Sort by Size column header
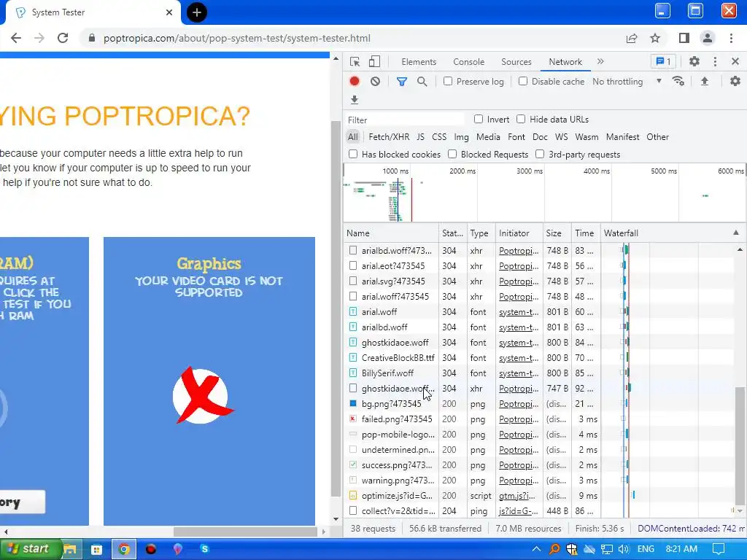747x560 pixels. pyautogui.click(x=557, y=233)
